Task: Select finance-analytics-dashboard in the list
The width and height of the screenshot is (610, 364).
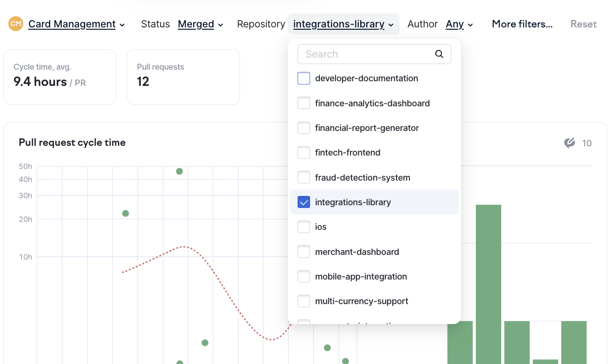Action: pyautogui.click(x=372, y=103)
